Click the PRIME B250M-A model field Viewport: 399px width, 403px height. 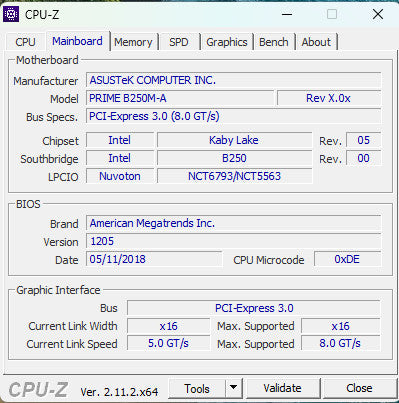pos(180,98)
